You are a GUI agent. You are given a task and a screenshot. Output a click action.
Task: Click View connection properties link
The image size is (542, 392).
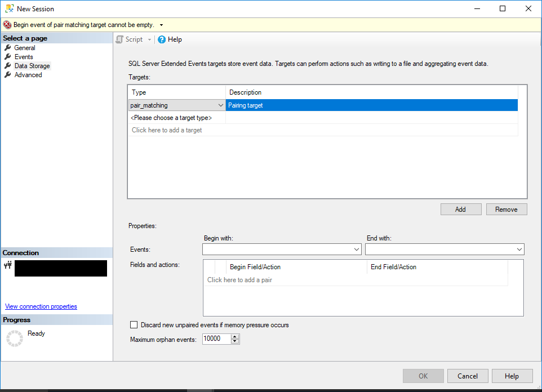pos(41,306)
